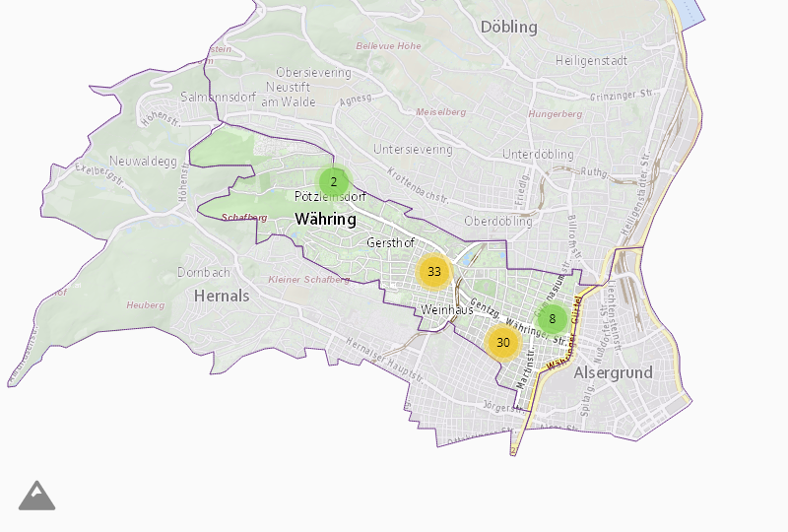
Task: Click the Hernals district label
Action: 222,296
